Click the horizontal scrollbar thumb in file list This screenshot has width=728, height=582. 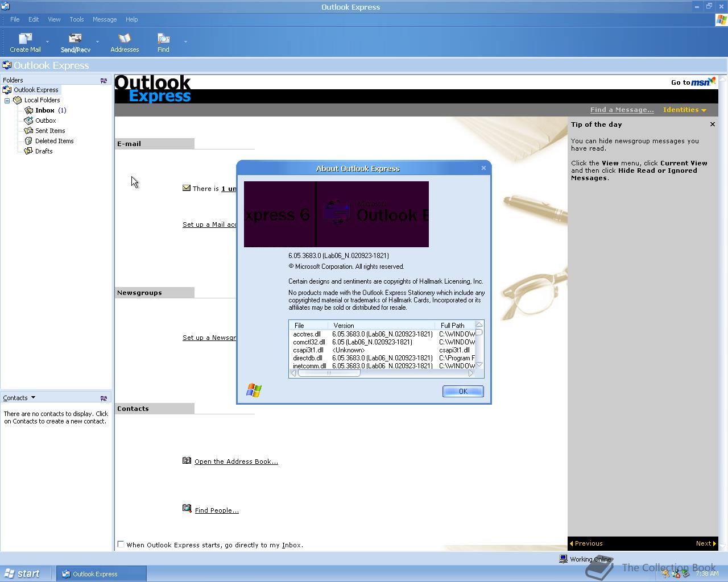pyautogui.click(x=329, y=373)
